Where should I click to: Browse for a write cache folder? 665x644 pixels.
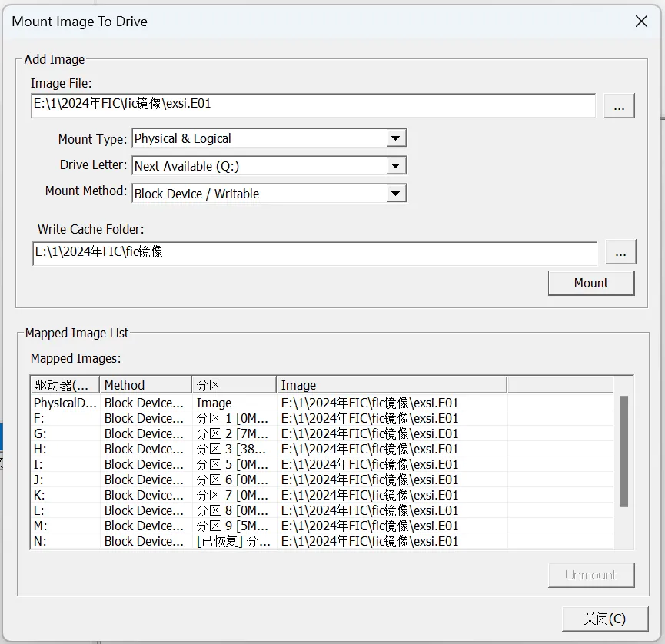coord(620,252)
